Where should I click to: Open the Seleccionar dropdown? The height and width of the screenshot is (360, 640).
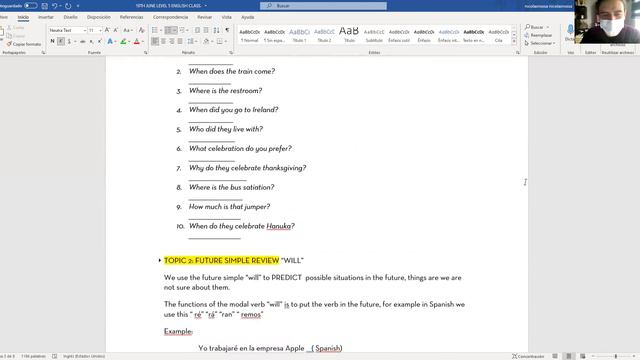tap(540, 43)
